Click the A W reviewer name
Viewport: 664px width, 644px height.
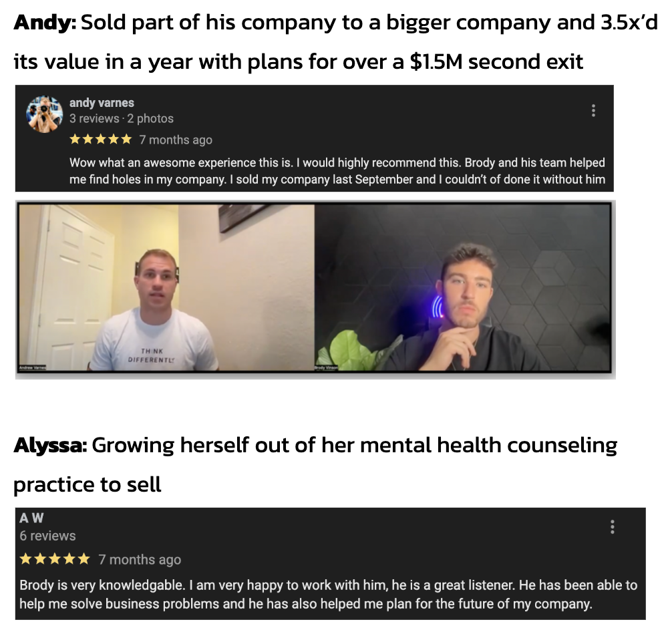(x=32, y=518)
